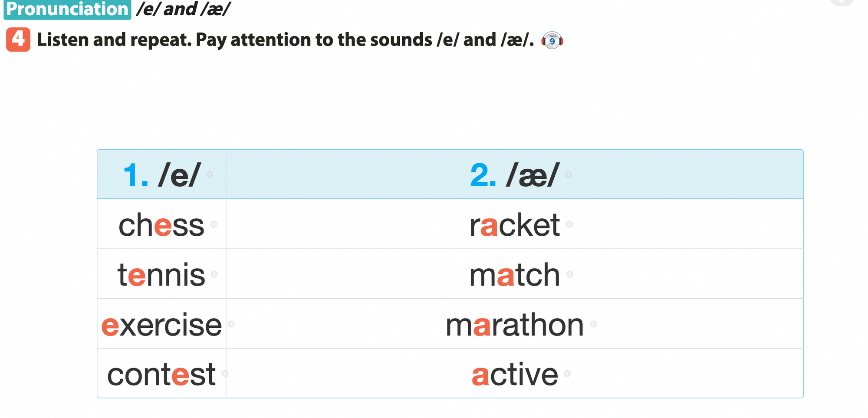Click the audio dot beside the /e/ header
Screen dimensions: 868x418
tap(210, 174)
